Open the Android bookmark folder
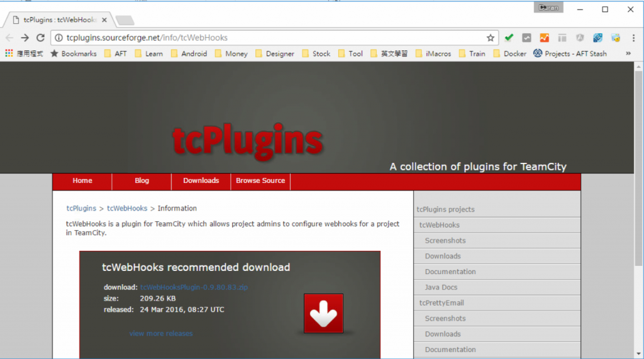 click(x=189, y=54)
